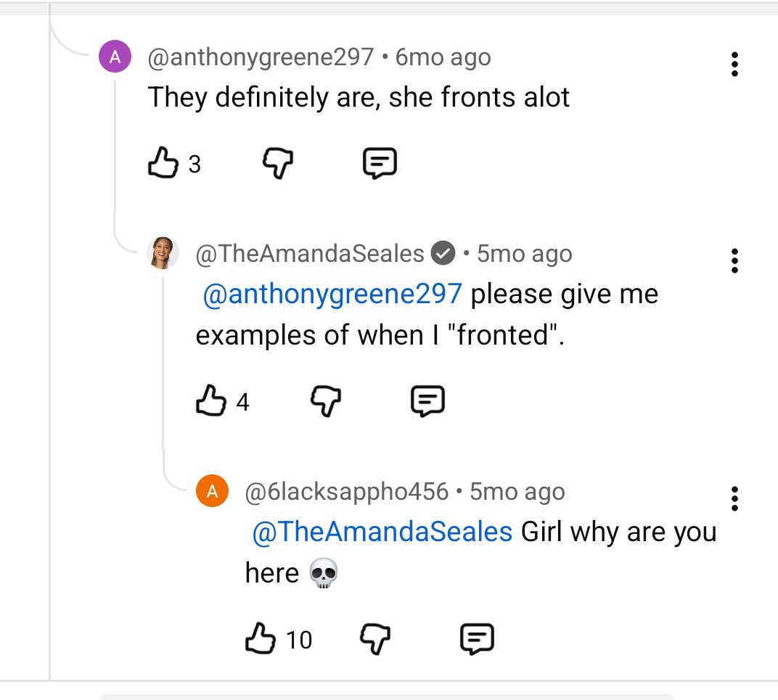
Task: Open @anthonygreene297 channel from username
Action: click(261, 57)
